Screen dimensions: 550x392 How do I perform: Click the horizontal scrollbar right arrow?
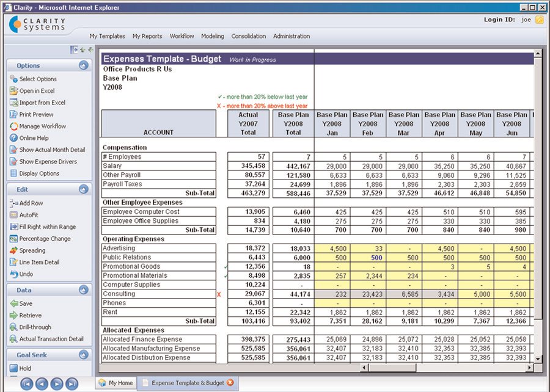click(x=529, y=368)
